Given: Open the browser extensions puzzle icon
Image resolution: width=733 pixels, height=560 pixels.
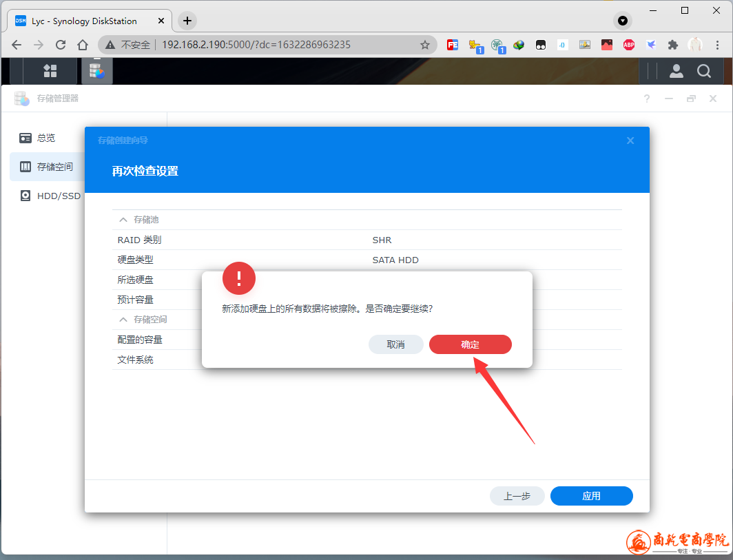Looking at the screenshot, I should (x=673, y=45).
